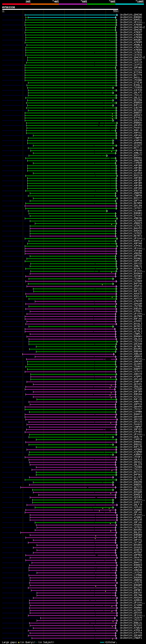Select hit UniRef100_B9GQR7
Screen dimensions: 146x644
(x=131, y=40)
